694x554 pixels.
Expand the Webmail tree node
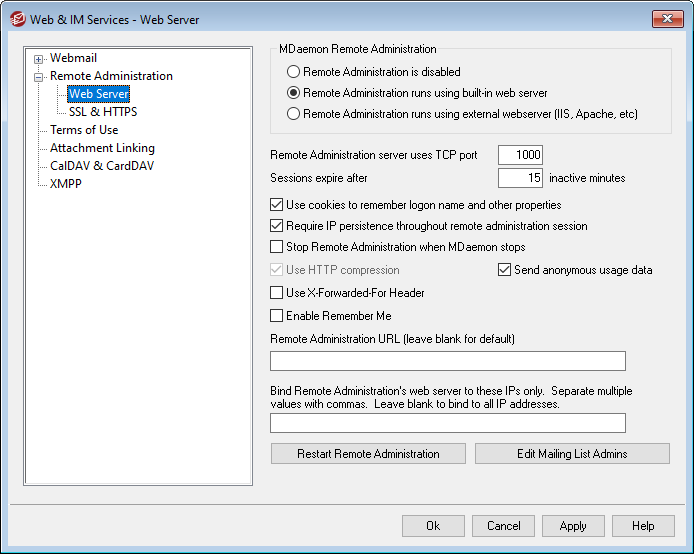[39, 59]
